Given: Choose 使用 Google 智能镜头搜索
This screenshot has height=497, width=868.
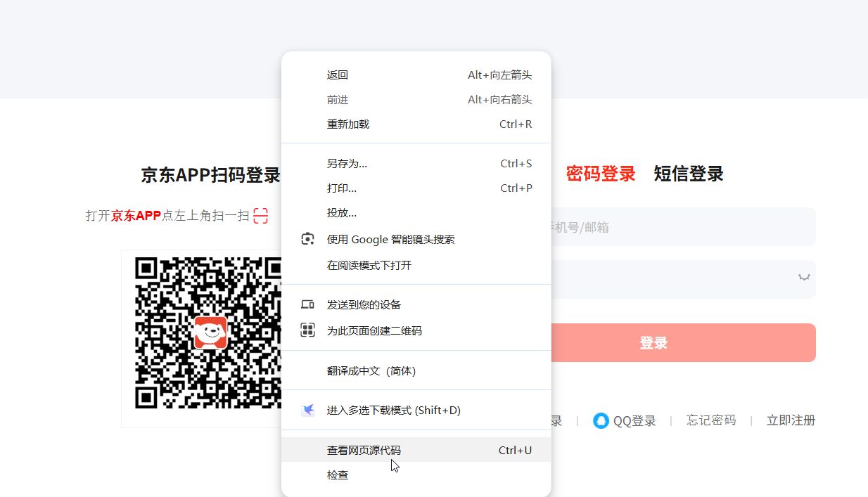Looking at the screenshot, I should point(416,239).
